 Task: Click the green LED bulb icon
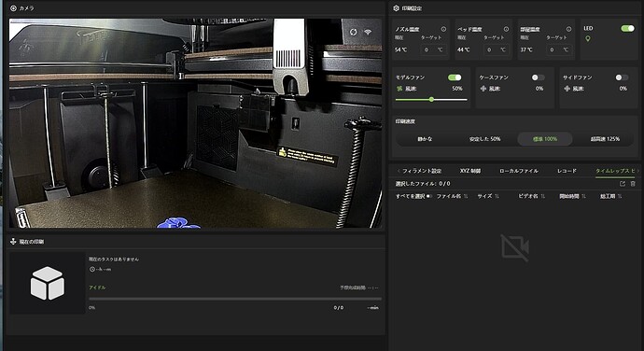tap(588, 39)
